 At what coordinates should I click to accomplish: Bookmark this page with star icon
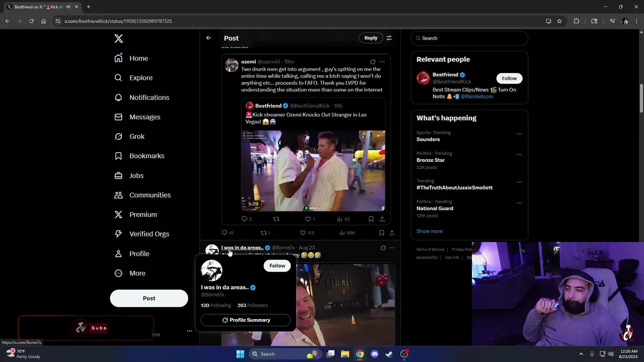click(559, 21)
